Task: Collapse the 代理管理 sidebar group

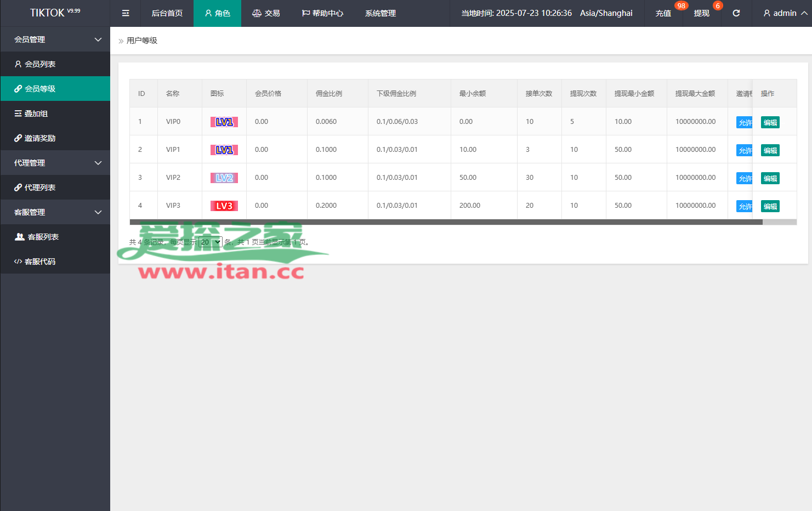Action: [x=55, y=163]
